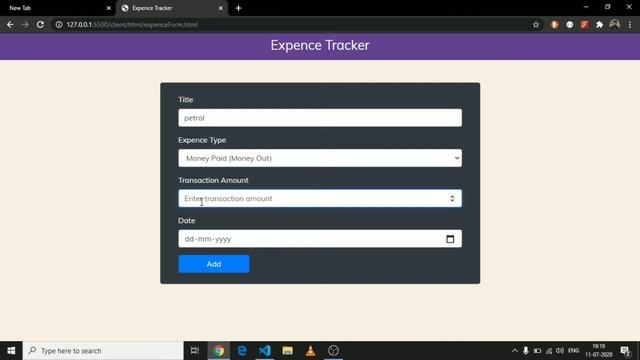Screen dimensions: 640x360
Task: Click the blue Add button
Action: pyautogui.click(x=214, y=264)
